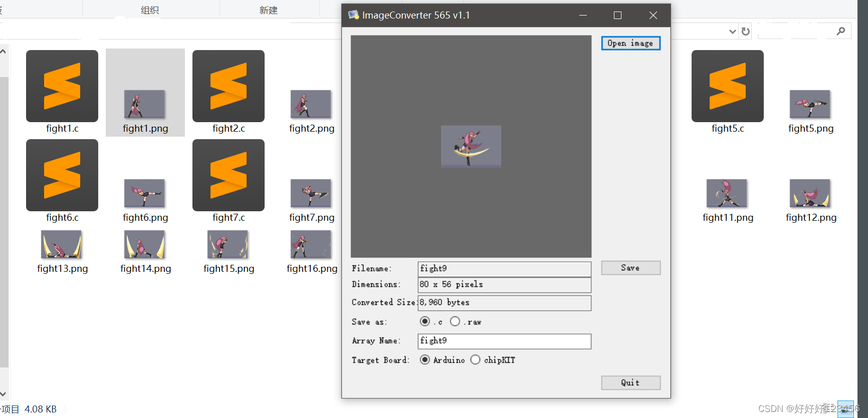The width and height of the screenshot is (868, 418).
Task: Maximize the ImageConverter window
Action: point(617,16)
